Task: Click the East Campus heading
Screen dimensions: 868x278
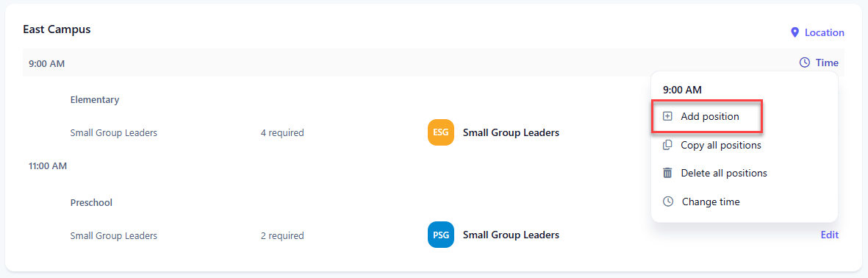Action: [57, 29]
